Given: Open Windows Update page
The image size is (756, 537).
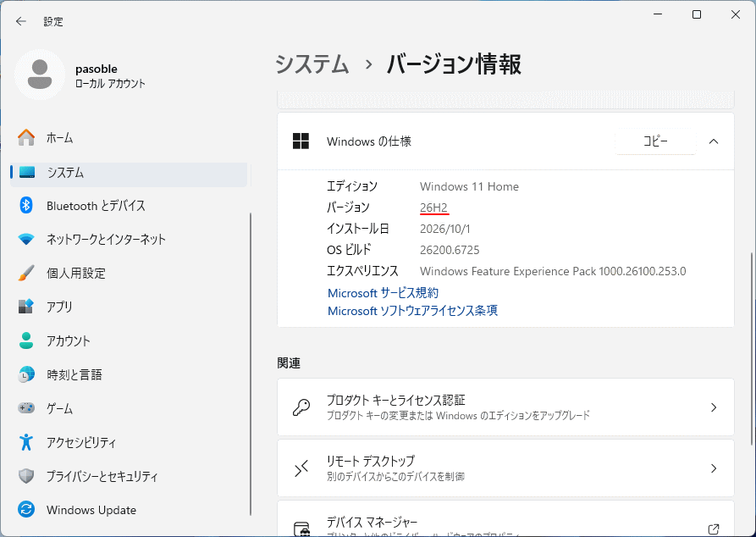Looking at the screenshot, I should point(129,510).
